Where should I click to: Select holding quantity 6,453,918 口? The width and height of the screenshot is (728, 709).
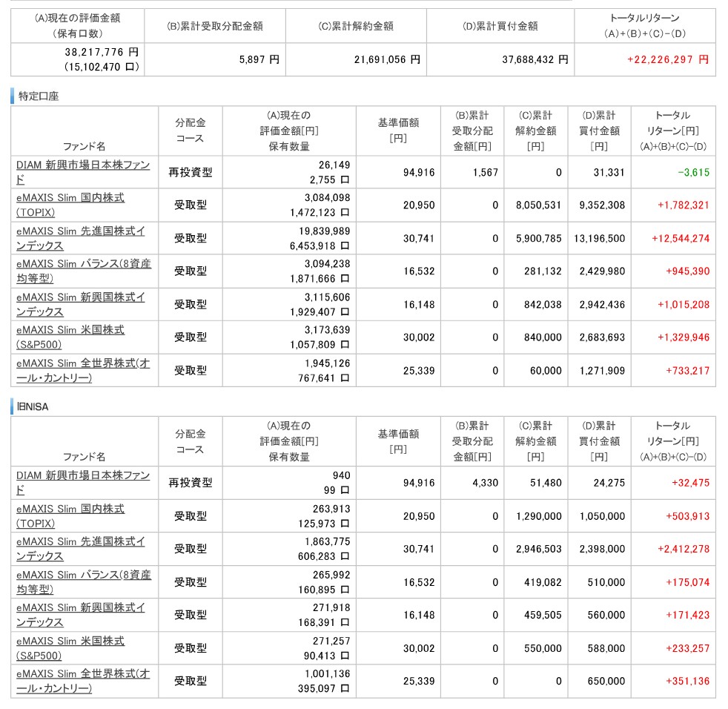click(320, 245)
